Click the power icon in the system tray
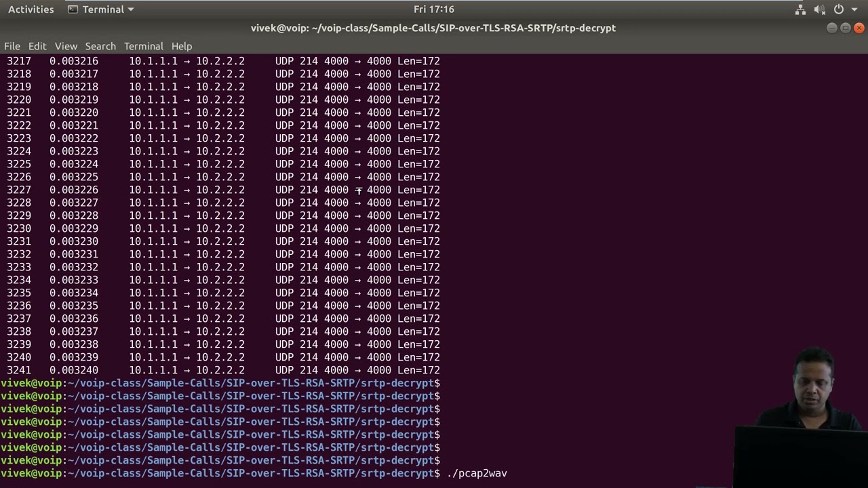 tap(839, 9)
